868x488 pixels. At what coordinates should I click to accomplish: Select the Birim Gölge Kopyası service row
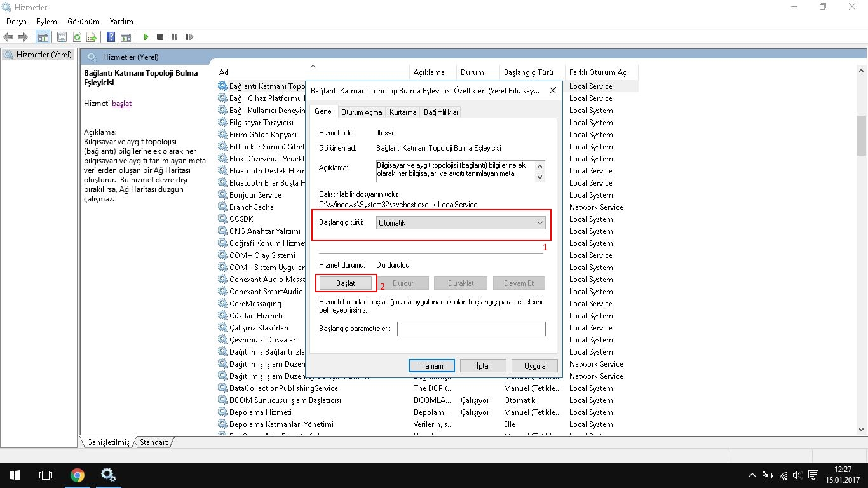point(263,135)
